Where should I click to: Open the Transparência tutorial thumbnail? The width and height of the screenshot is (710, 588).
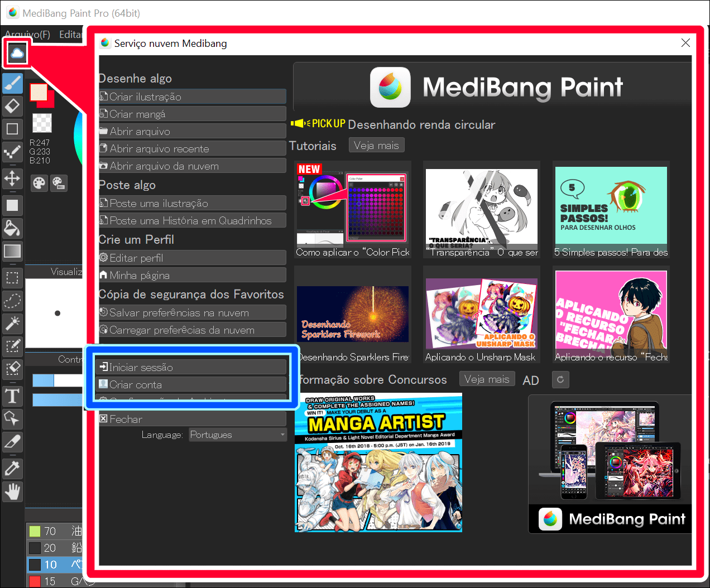(482, 209)
